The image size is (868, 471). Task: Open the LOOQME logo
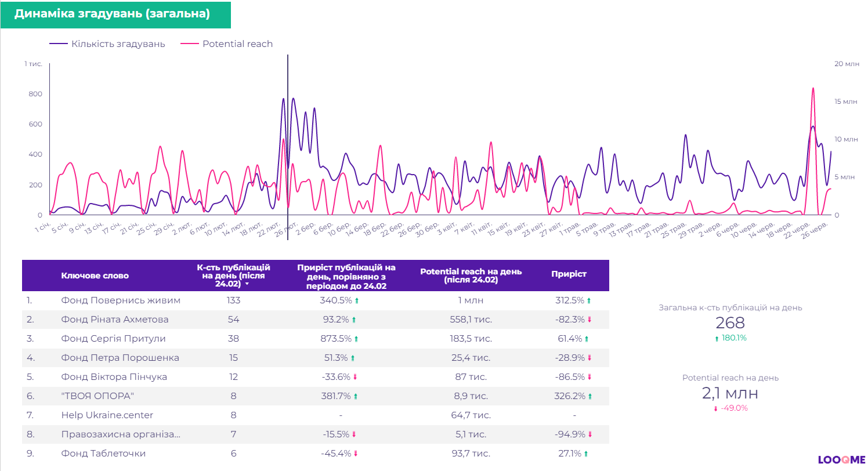point(841,460)
